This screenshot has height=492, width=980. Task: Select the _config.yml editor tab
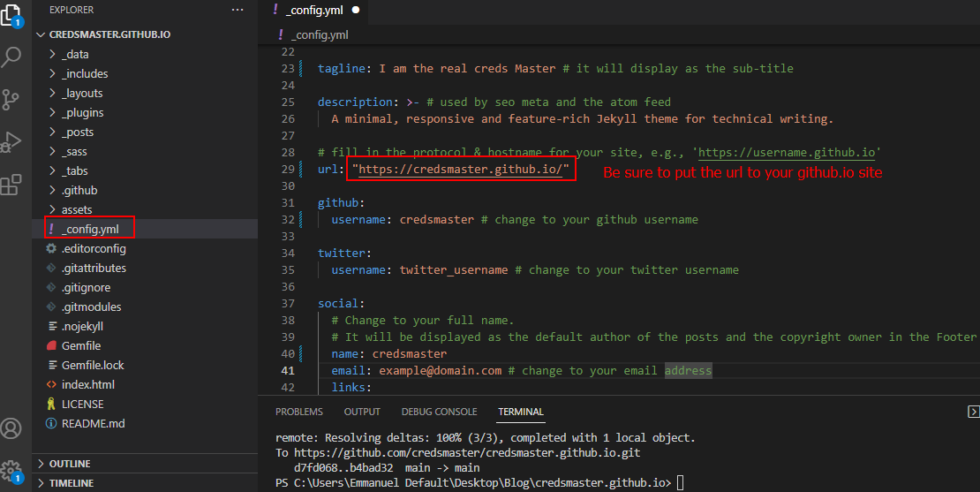pos(314,10)
